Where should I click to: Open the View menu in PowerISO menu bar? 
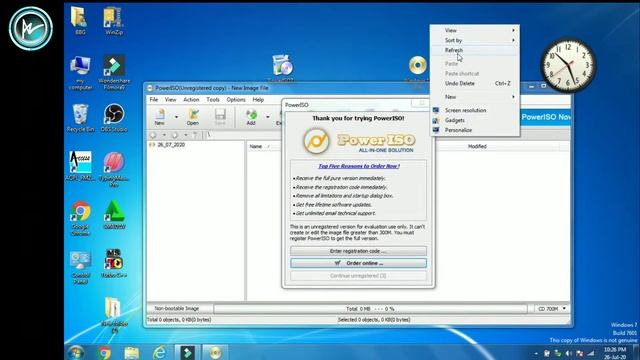[170, 100]
